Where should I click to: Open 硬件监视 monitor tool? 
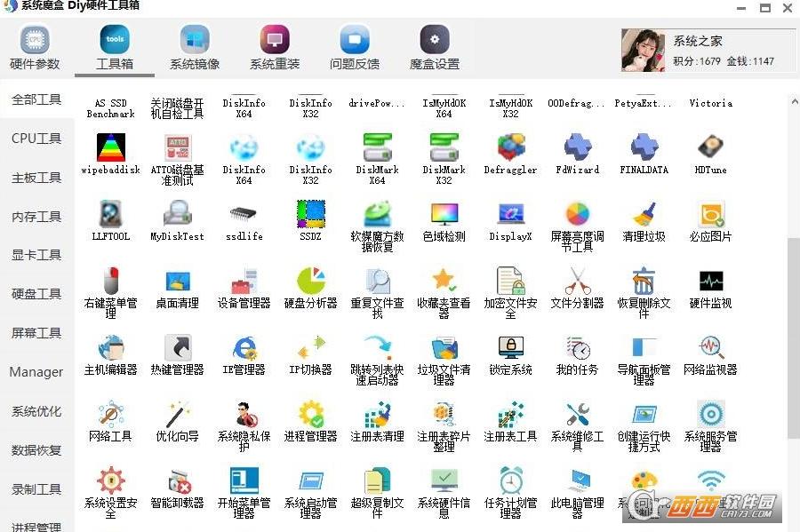pyautogui.click(x=710, y=288)
